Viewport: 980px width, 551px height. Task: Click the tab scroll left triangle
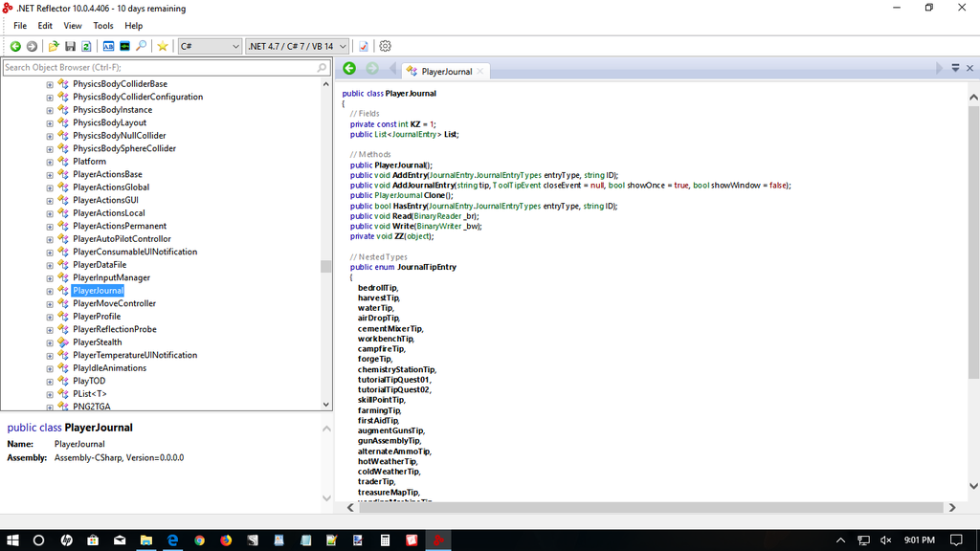point(392,69)
